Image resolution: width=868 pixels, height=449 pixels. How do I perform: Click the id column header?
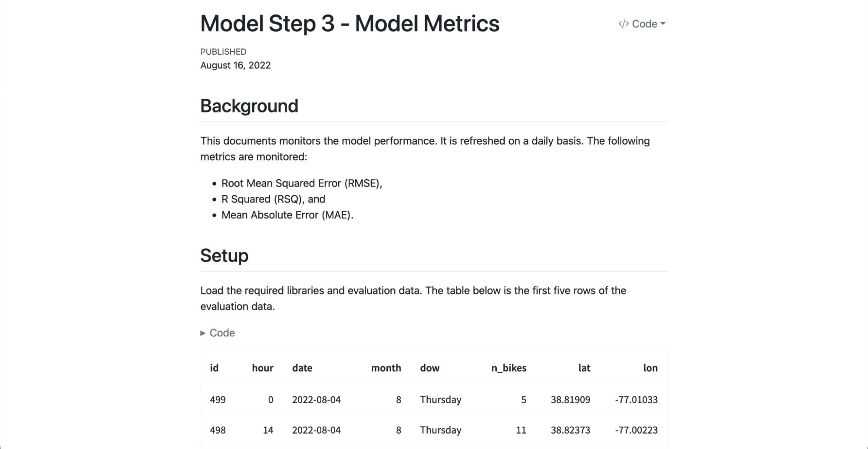coord(214,368)
